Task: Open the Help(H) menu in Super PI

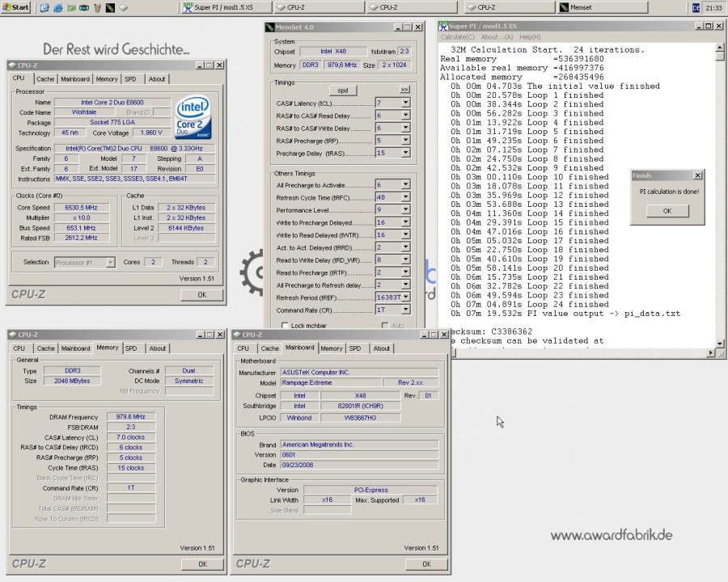Action: pos(530,37)
